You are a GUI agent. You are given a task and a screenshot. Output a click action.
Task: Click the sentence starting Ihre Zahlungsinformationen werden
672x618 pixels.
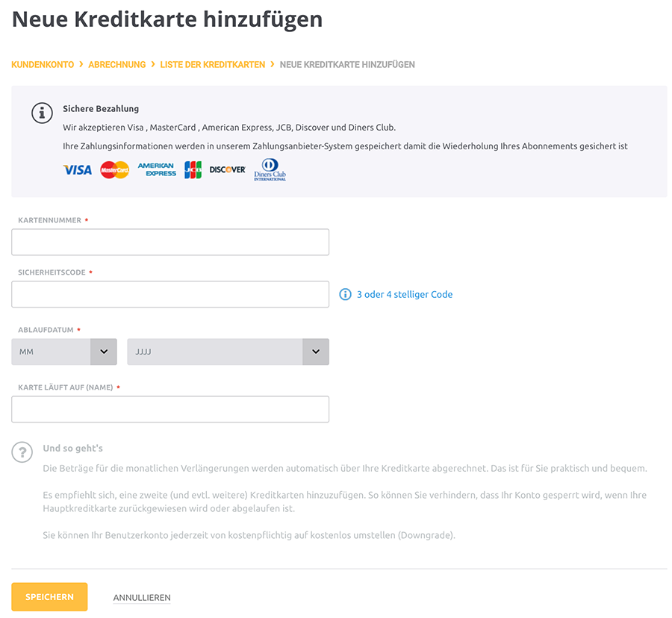(x=345, y=146)
